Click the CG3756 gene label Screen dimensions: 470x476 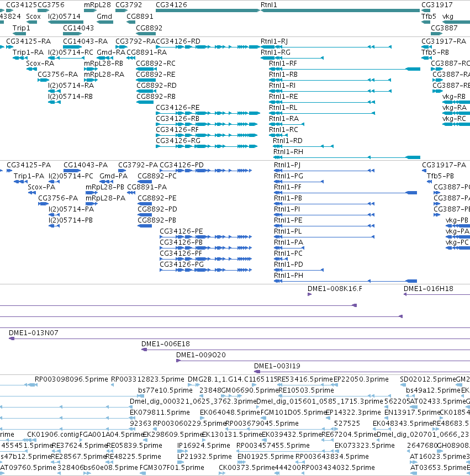pos(51,5)
